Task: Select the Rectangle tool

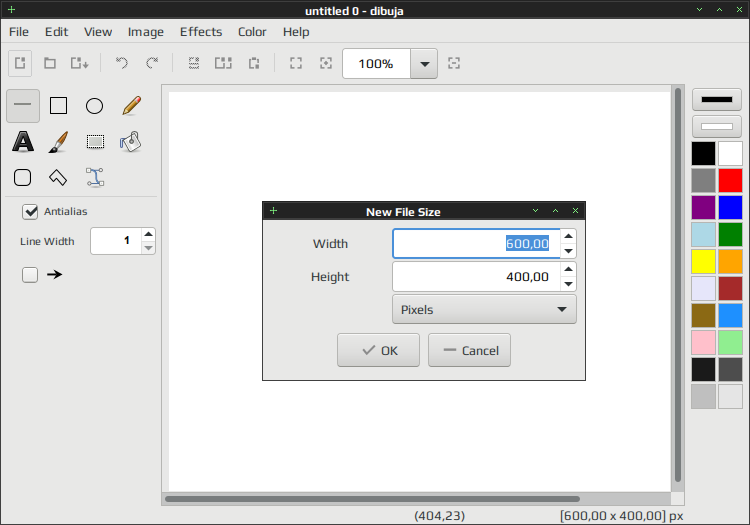Action: (58, 106)
